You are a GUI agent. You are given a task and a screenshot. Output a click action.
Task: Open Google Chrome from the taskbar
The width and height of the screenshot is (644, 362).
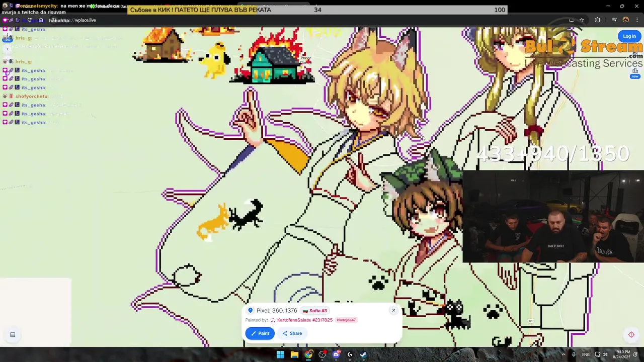(x=308, y=354)
